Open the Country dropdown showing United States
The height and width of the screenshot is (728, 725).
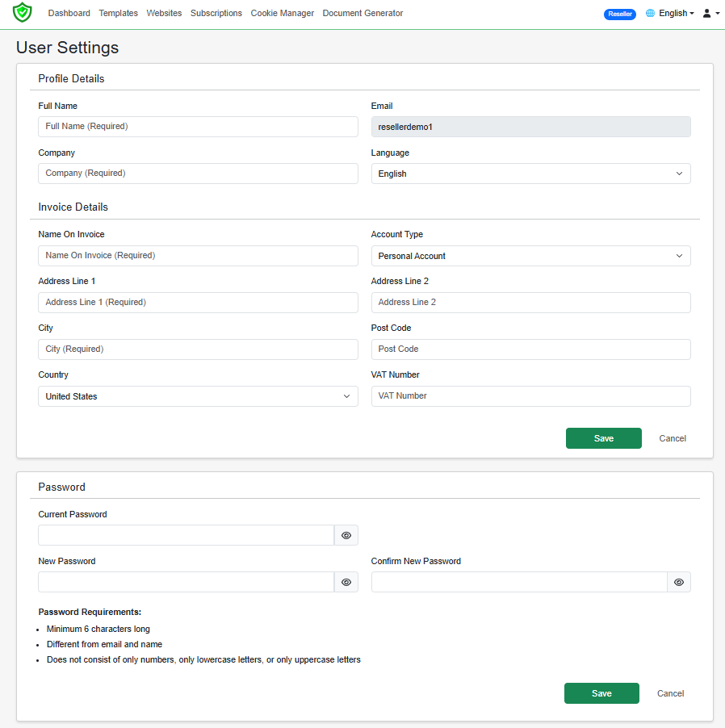(198, 396)
